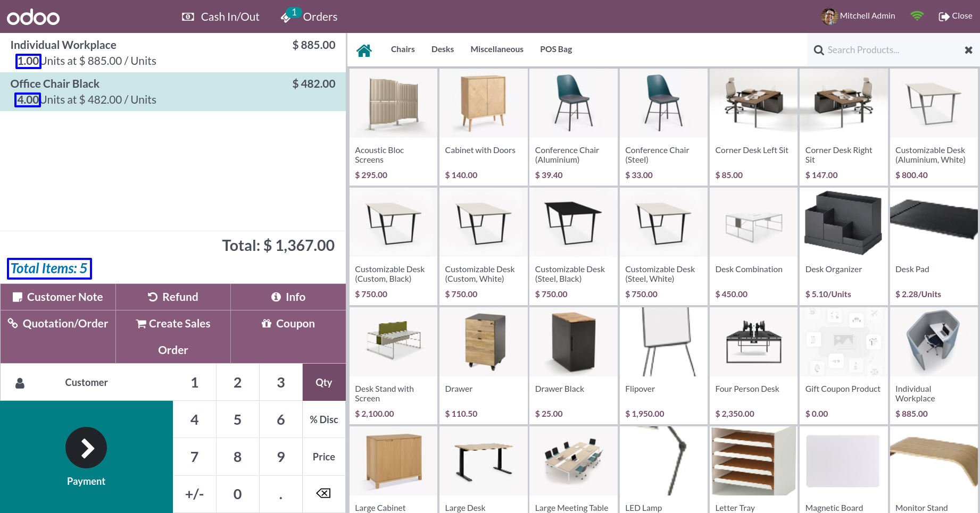Viewport: 980px width, 513px height.
Task: Add Magnetic Board product
Action: point(844,469)
